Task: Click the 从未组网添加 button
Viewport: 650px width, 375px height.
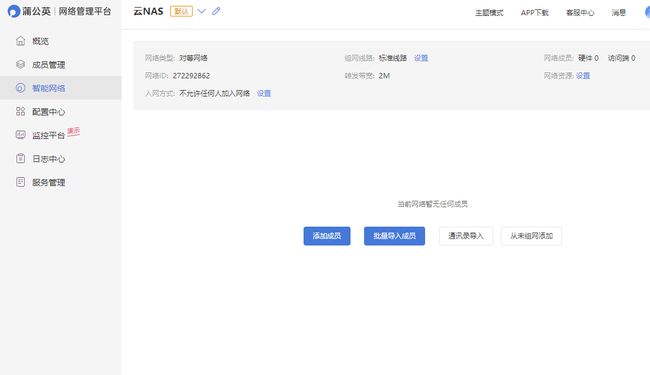Action: coord(531,236)
